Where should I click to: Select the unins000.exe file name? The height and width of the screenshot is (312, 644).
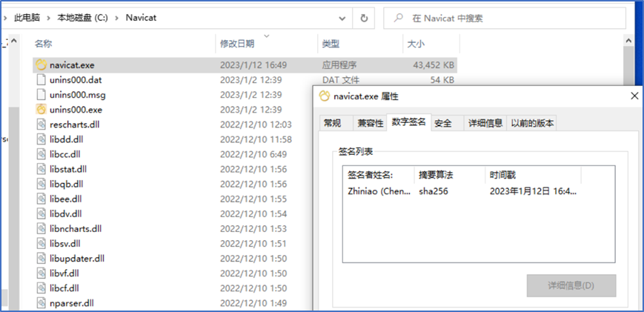[x=76, y=110]
